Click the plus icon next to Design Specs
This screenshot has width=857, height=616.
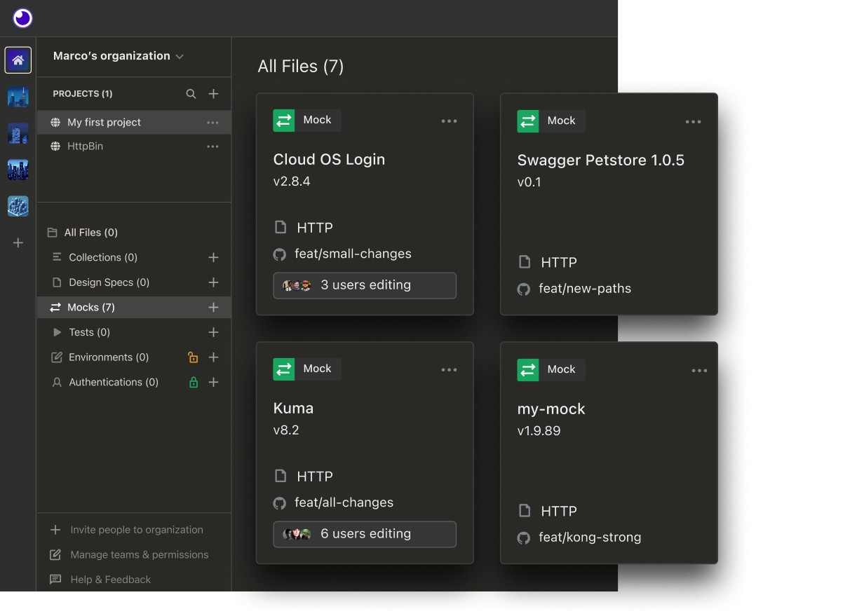click(x=214, y=282)
